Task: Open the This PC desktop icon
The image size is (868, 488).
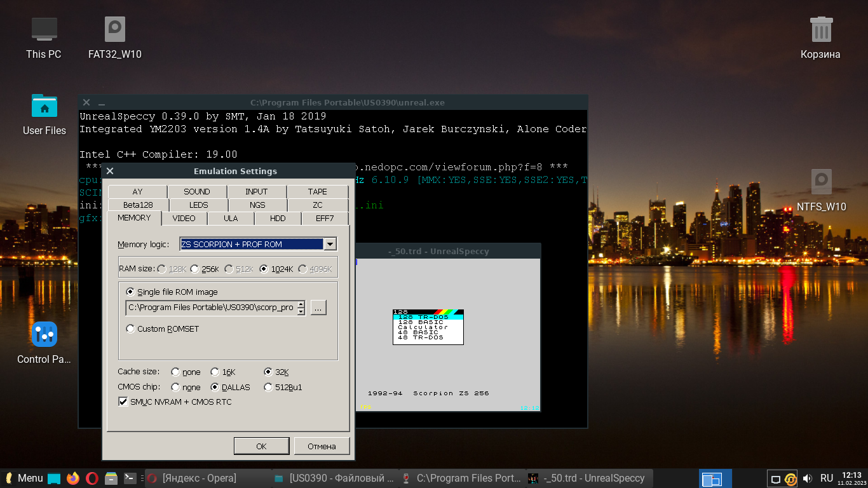Action: 44,38
